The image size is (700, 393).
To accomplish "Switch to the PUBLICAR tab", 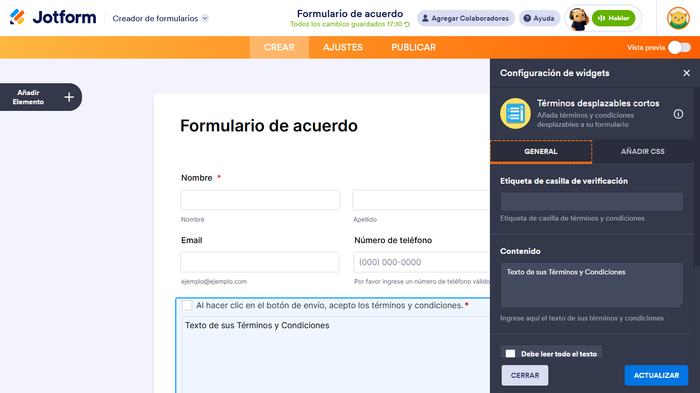I will point(413,47).
